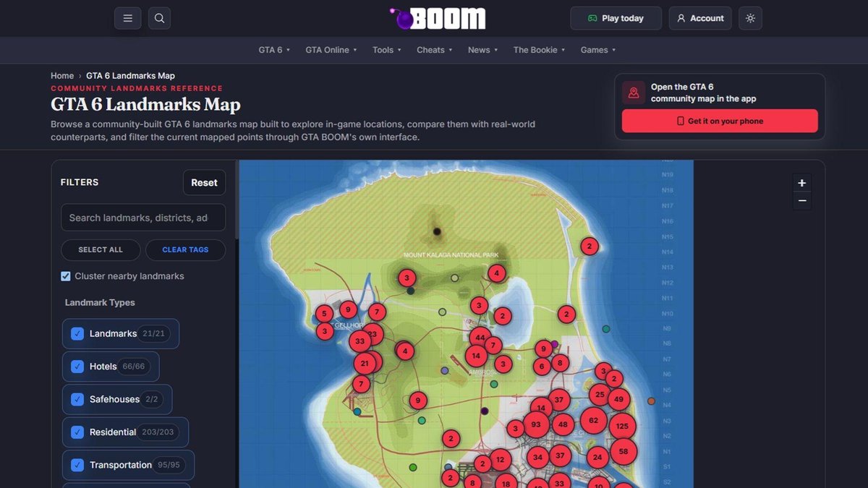Image resolution: width=868 pixels, height=488 pixels.
Task: Open the cluster marker labeled 49
Action: click(x=618, y=398)
